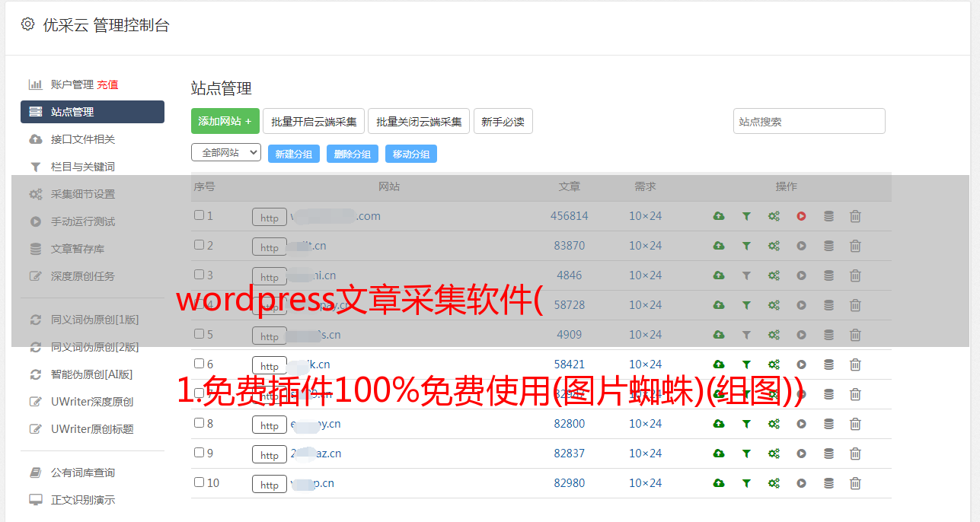This screenshot has height=522, width=980.
Task: Tick the checkbox for site number 1
Action: click(199, 215)
